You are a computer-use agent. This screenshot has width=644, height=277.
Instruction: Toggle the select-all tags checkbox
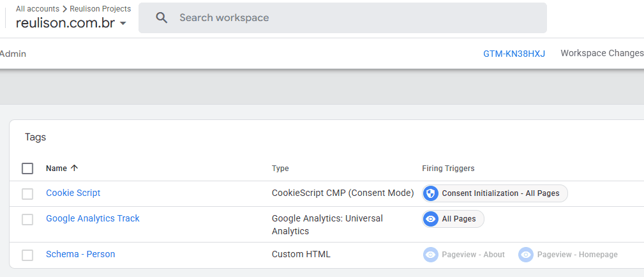pyautogui.click(x=27, y=168)
